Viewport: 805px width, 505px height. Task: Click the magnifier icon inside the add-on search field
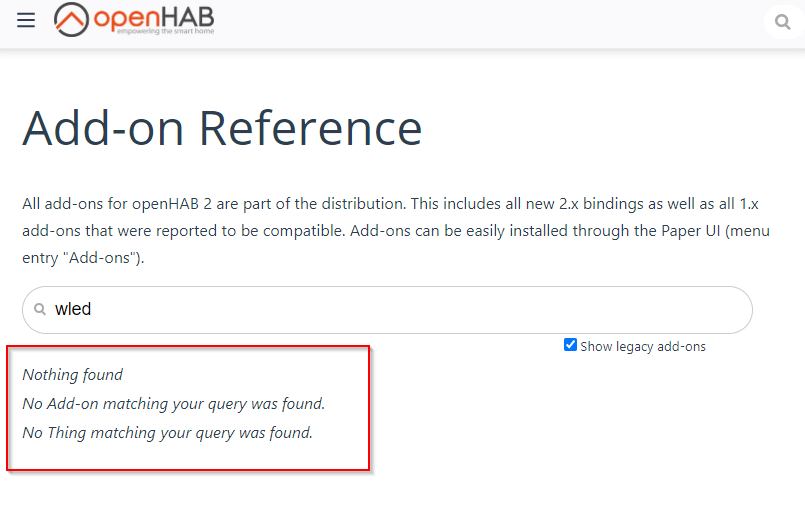pyautogui.click(x=41, y=310)
